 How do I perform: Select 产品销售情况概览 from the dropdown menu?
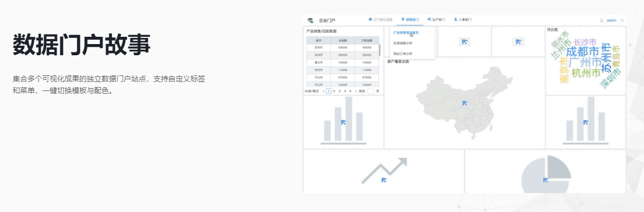(406, 32)
